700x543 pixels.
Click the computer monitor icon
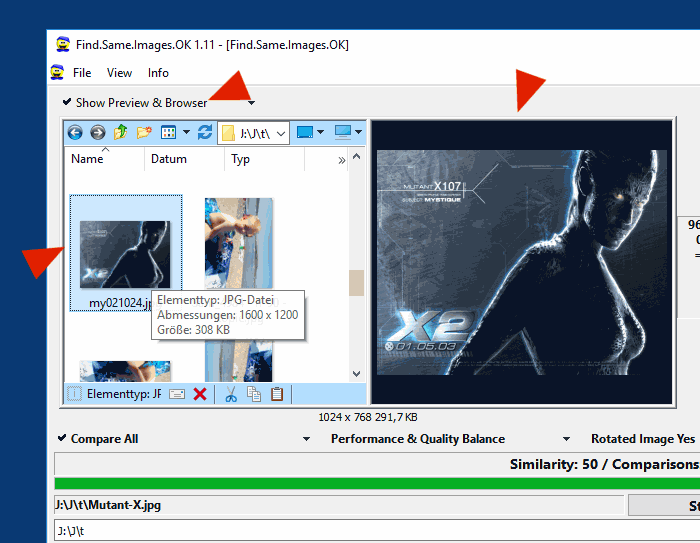point(343,132)
